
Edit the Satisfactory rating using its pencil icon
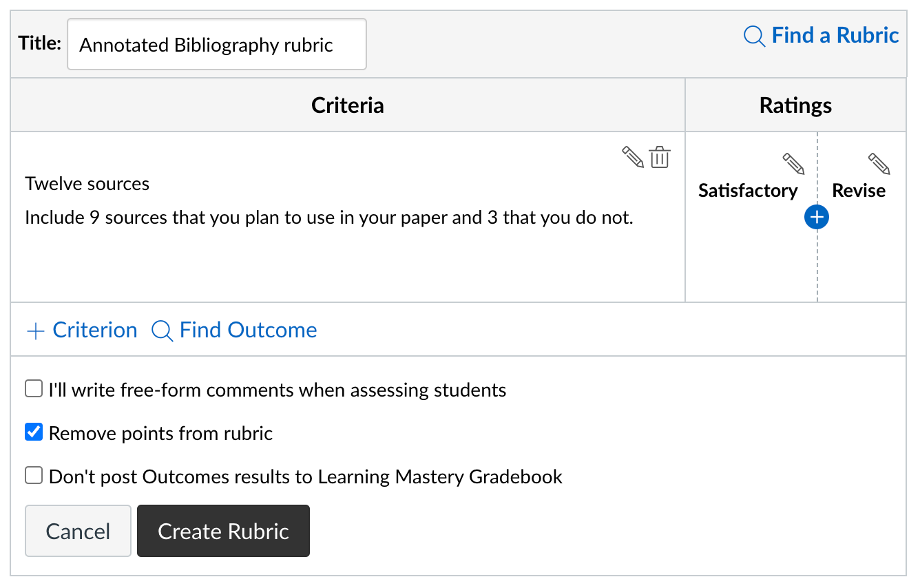[793, 163]
